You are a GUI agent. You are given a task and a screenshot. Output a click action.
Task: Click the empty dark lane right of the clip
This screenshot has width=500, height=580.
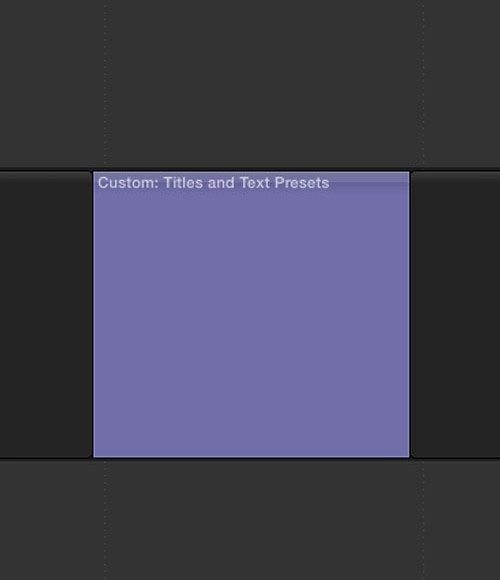click(x=456, y=314)
